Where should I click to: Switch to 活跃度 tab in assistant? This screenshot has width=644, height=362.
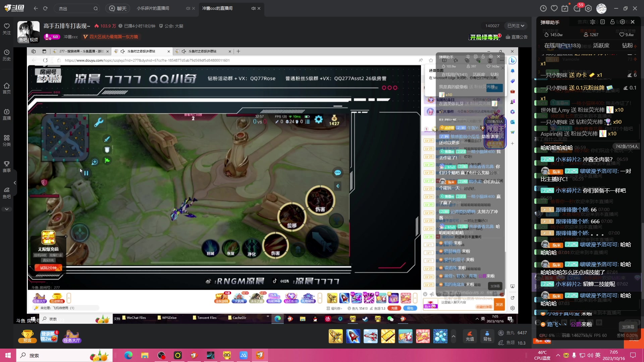coord(601,45)
